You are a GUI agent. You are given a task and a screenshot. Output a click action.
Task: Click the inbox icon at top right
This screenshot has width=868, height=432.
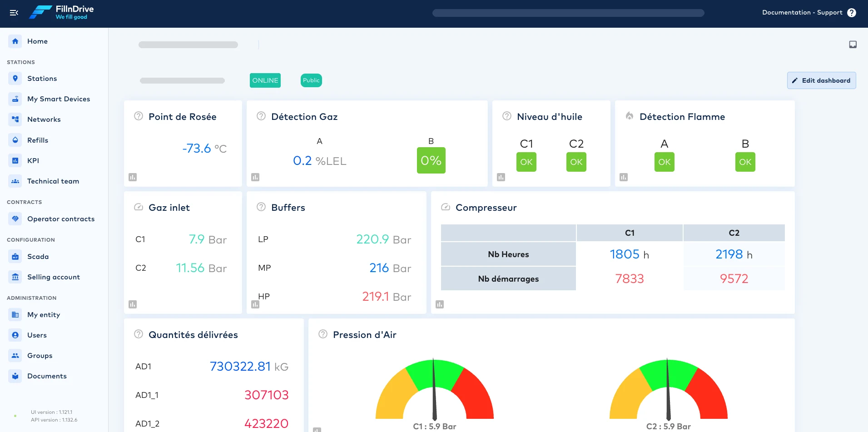[853, 45]
